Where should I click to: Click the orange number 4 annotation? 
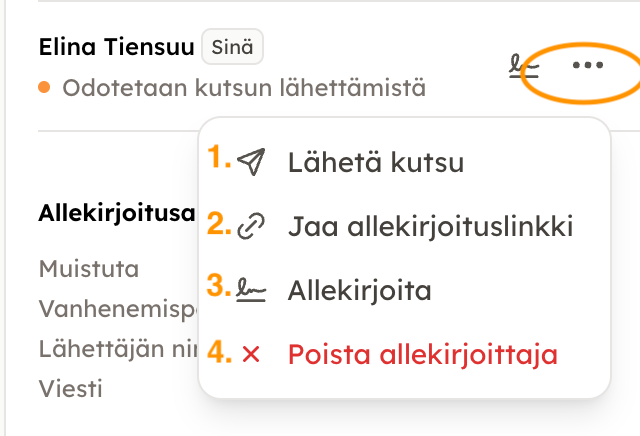click(x=218, y=352)
